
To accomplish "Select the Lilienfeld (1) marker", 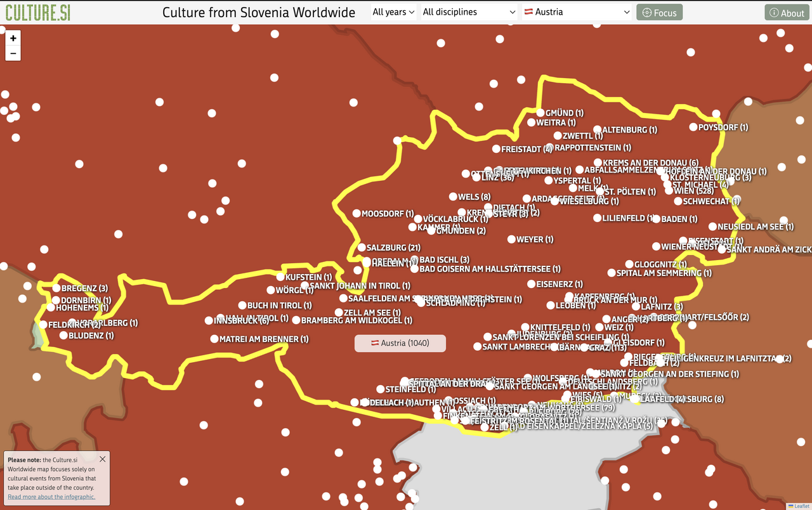I will (597, 218).
